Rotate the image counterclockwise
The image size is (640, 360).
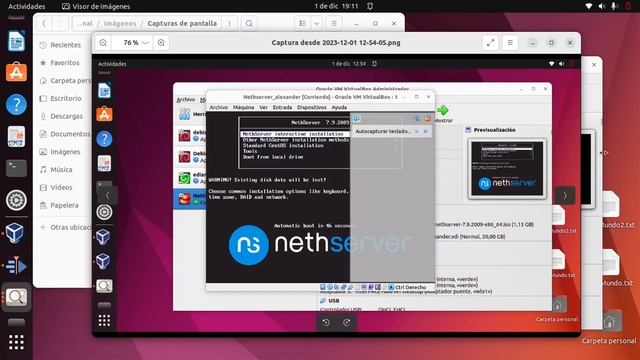point(326,322)
